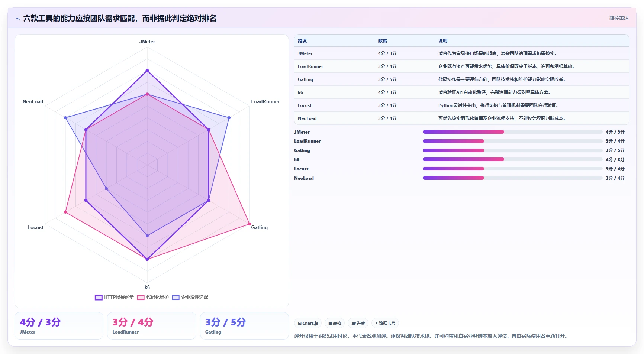Select the Gatling progress bar
644x354 pixels.
coord(512,150)
